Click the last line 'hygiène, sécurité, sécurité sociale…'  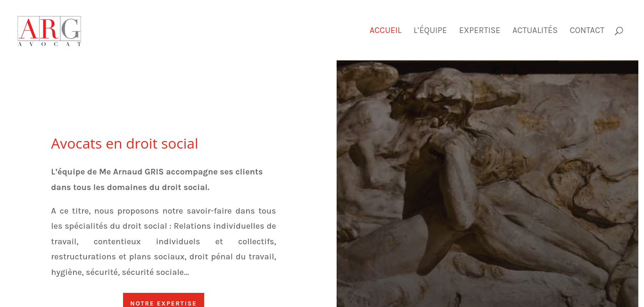[120, 272]
